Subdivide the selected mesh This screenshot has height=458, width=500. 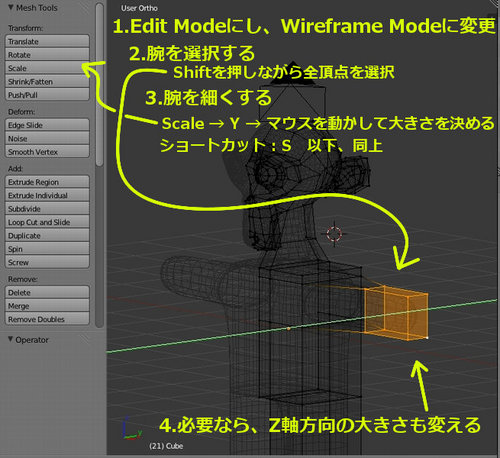47,209
